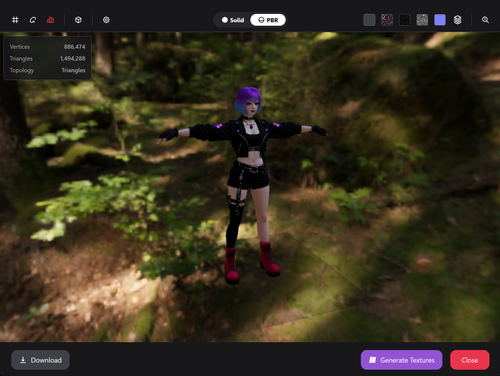The image size is (500, 376).
Task: Click the Triangles count 1,494,288
Action: tap(73, 59)
